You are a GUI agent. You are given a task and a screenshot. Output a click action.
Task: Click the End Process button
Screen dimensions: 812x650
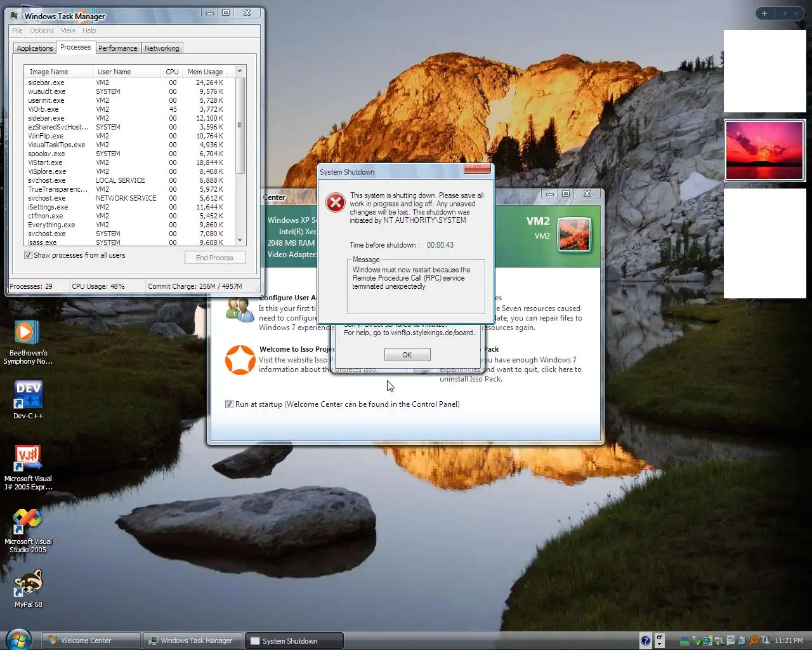[x=214, y=258]
